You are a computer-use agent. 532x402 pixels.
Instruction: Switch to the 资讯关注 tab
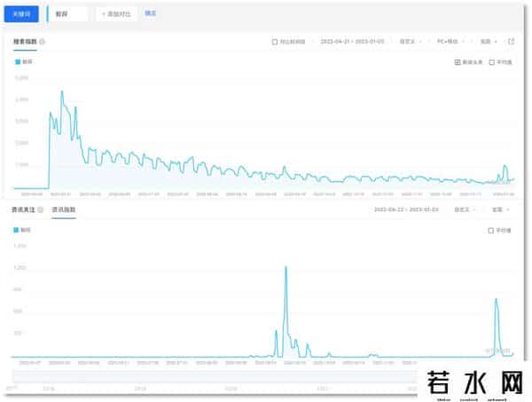pos(23,210)
